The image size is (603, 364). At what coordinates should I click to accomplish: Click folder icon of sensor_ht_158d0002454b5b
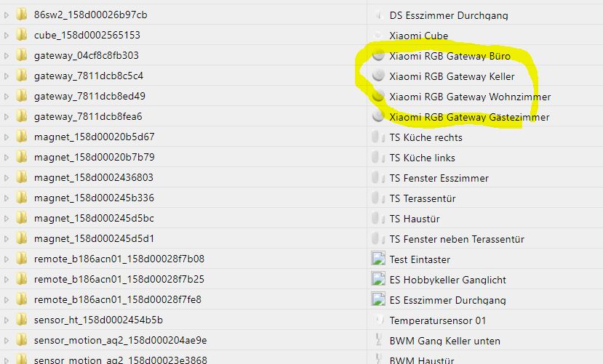[x=22, y=320]
